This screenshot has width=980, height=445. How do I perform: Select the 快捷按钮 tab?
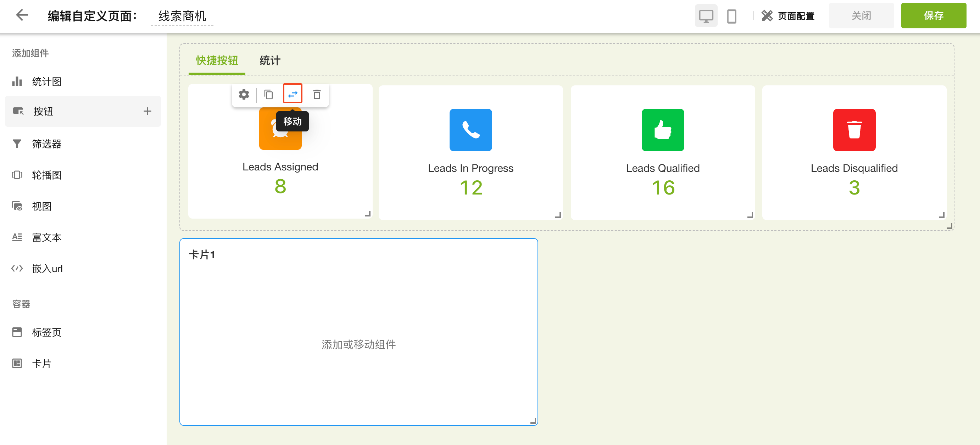point(217,61)
